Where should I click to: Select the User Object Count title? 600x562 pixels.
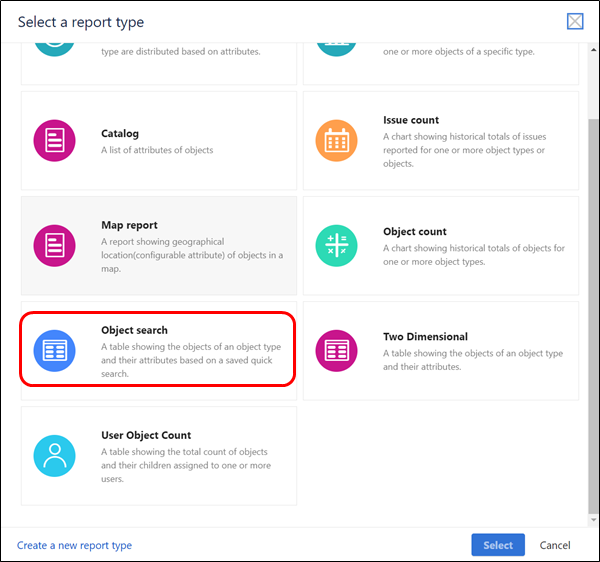point(146,435)
